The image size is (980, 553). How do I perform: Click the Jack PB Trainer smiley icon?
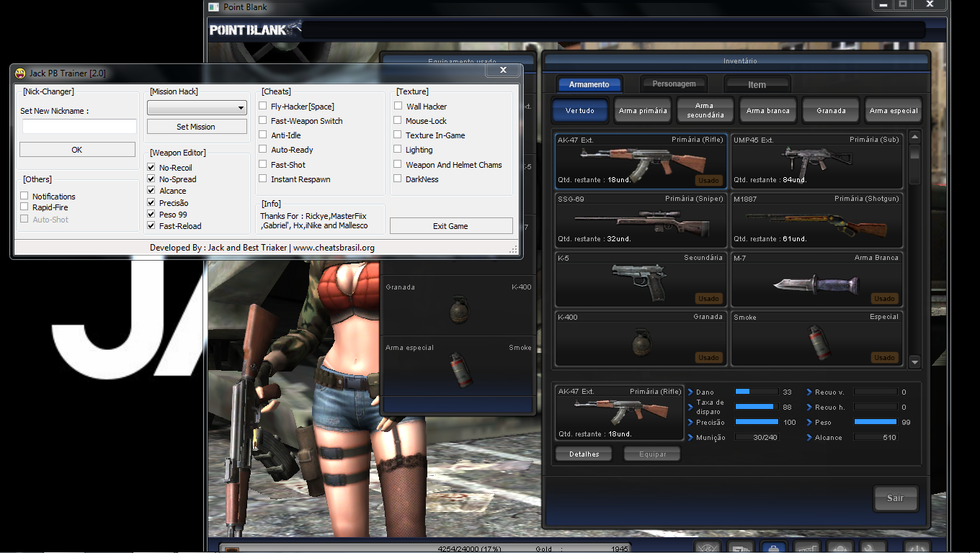pyautogui.click(x=21, y=73)
